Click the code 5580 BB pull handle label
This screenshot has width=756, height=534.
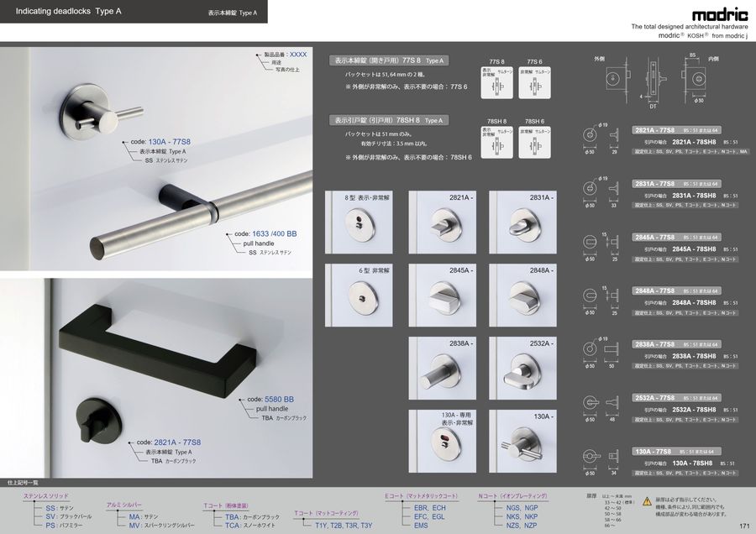pyautogui.click(x=270, y=400)
